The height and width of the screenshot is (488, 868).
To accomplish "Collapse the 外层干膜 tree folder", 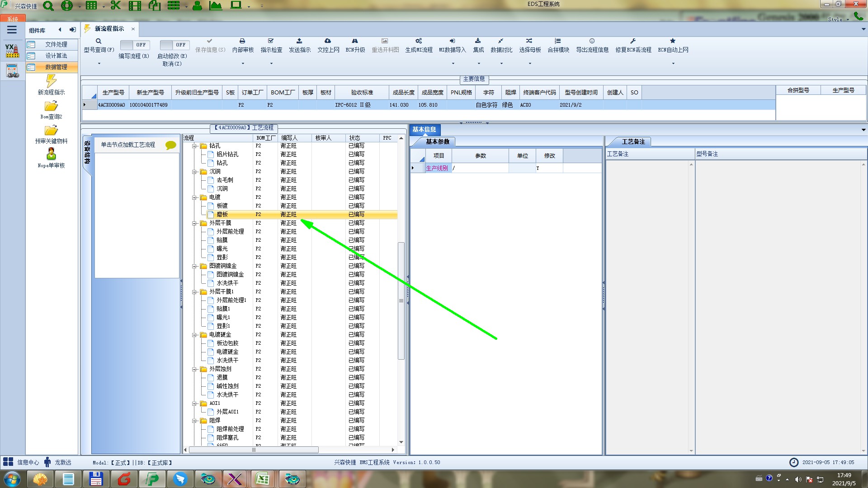I will click(194, 223).
